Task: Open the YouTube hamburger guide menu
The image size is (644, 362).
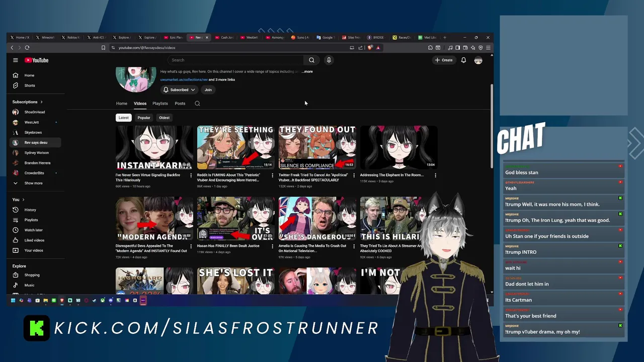Action: pyautogui.click(x=16, y=60)
